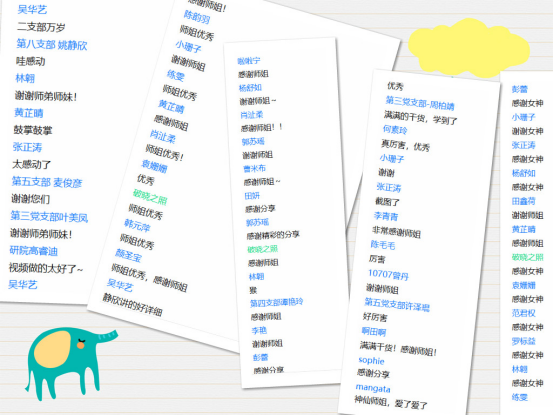This screenshot has height=415, width=553.
Task: Click the 第三党支部-周柏靖 username
Action: point(420,103)
